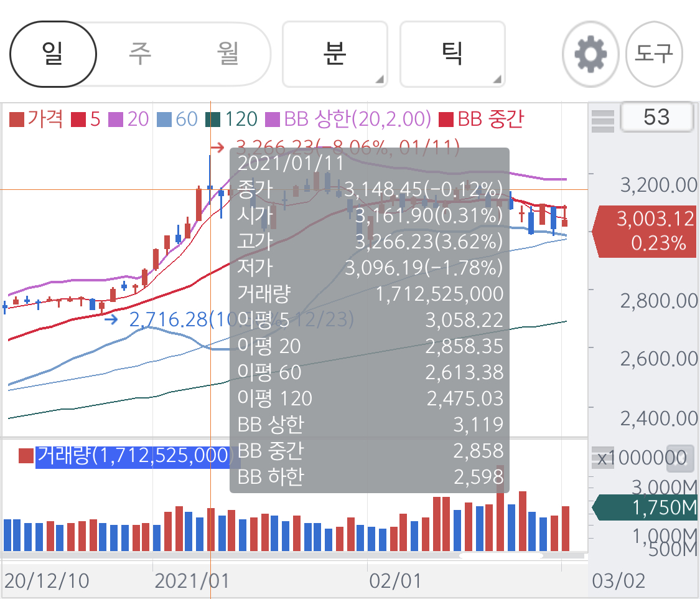Viewport: 700px width, 599px height.
Task: Click the BB 하한 2,598 tooltip row
Action: pyautogui.click(x=370, y=477)
